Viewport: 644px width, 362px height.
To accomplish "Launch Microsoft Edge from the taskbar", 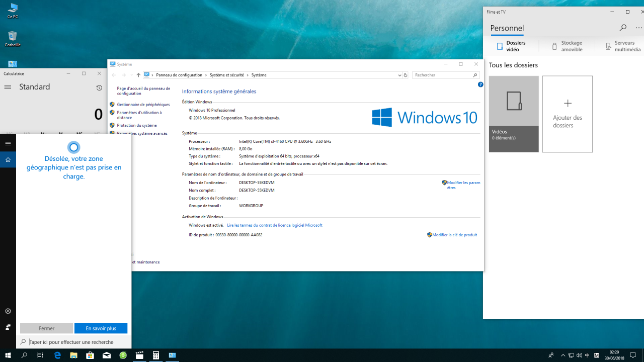I will pos(57,355).
